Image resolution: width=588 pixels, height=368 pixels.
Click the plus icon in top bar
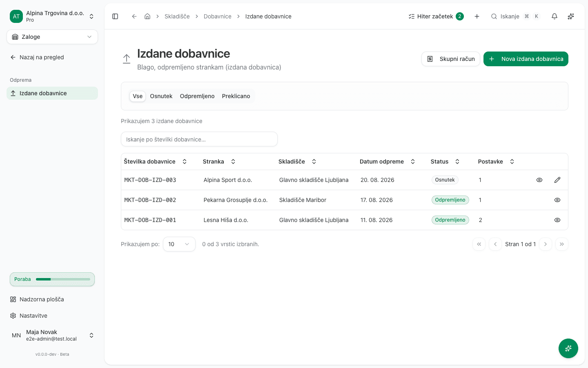pyautogui.click(x=477, y=16)
